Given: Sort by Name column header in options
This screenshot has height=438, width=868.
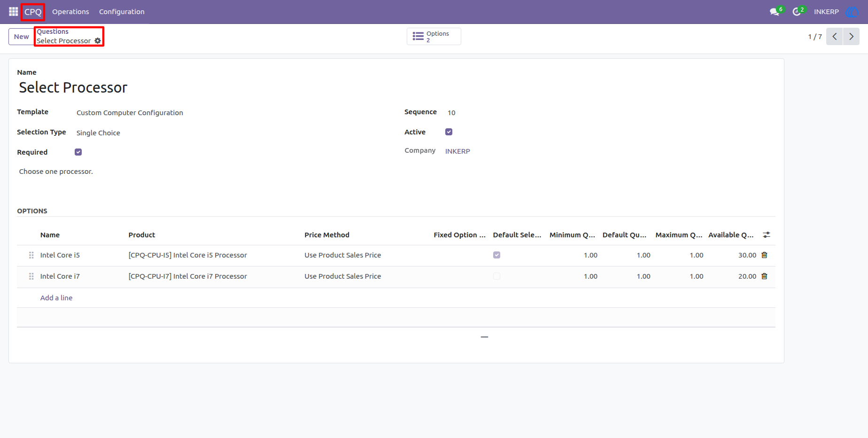Looking at the screenshot, I should (50, 235).
